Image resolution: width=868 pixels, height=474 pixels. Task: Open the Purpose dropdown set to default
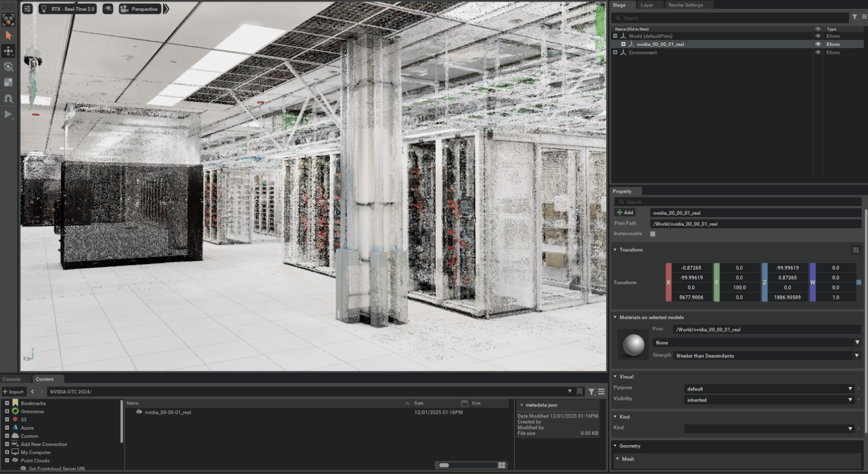coord(769,389)
